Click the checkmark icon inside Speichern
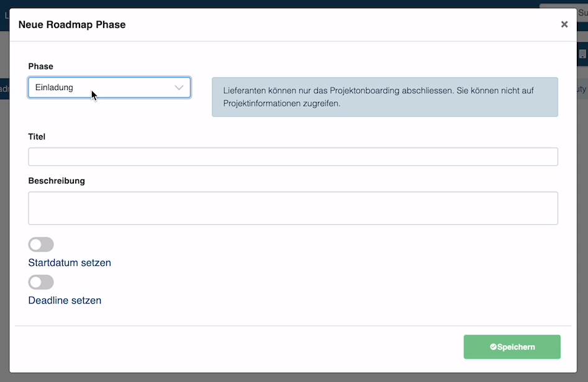 [493, 347]
